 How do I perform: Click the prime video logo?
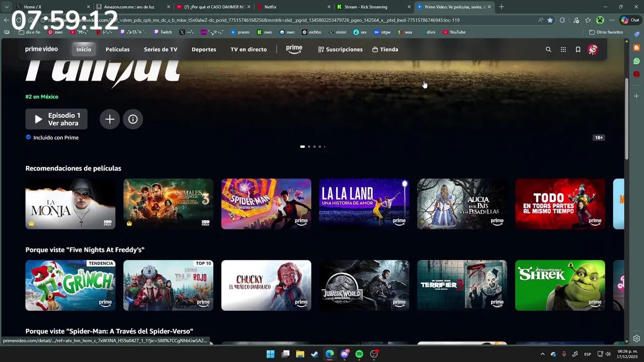41,49
